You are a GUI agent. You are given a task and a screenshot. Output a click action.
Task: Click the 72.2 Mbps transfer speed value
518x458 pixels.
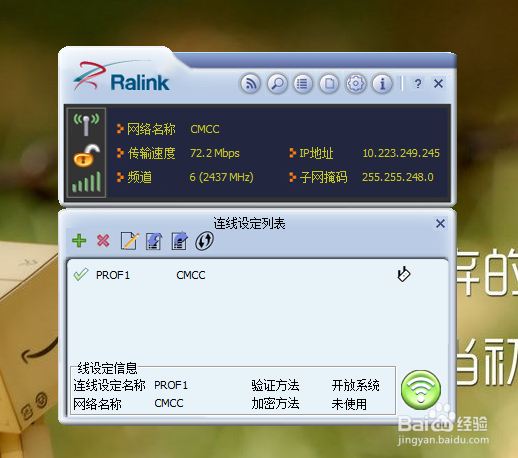click(x=215, y=153)
